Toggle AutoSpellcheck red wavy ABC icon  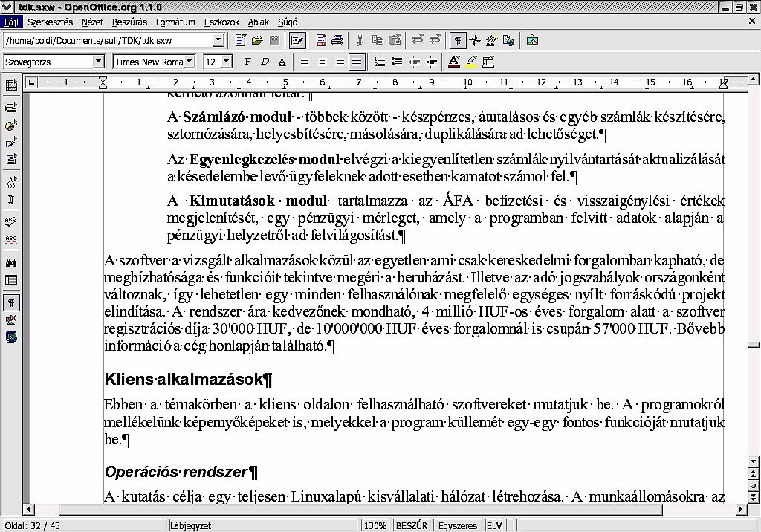(11, 239)
